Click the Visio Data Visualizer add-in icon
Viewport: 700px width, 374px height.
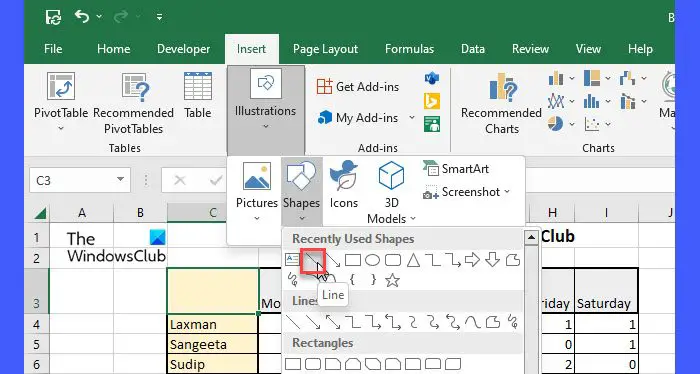pyautogui.click(x=432, y=79)
